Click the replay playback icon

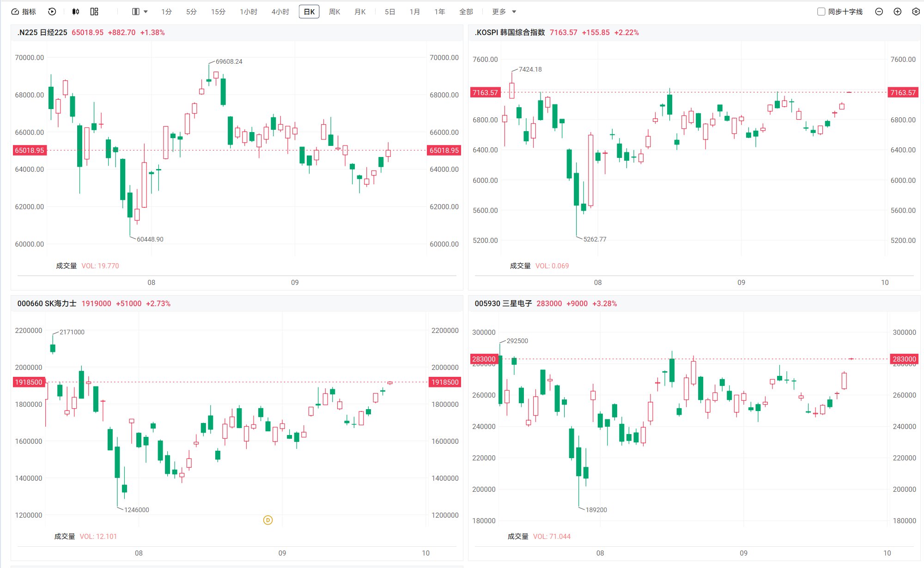(52, 12)
